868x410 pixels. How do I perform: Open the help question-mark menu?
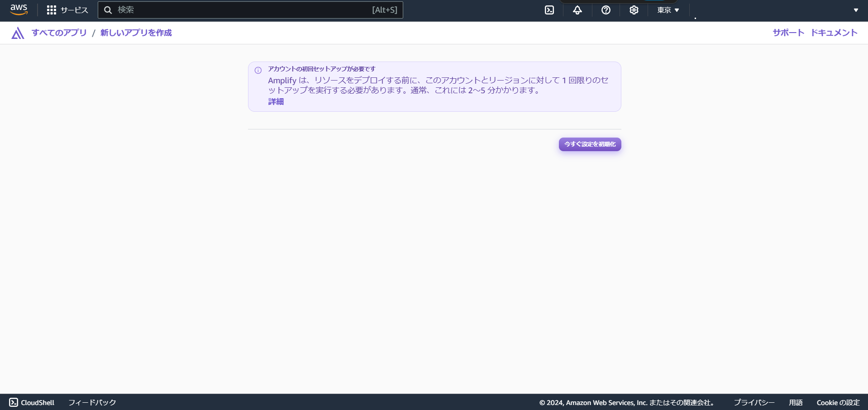606,10
